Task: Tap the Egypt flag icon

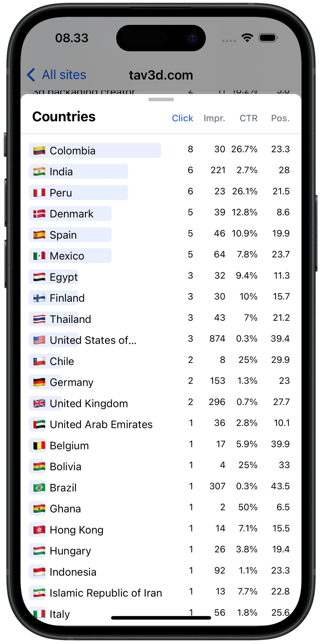Action: click(39, 277)
